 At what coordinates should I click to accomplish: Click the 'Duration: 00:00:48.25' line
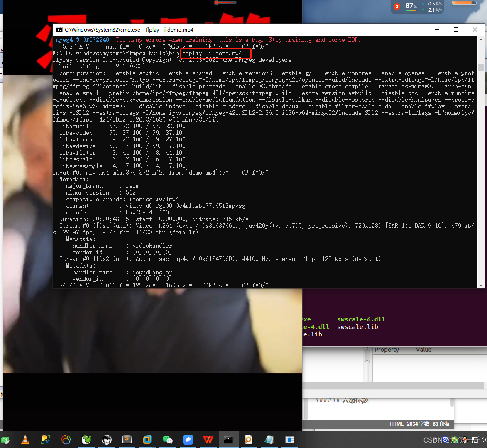tap(154, 219)
